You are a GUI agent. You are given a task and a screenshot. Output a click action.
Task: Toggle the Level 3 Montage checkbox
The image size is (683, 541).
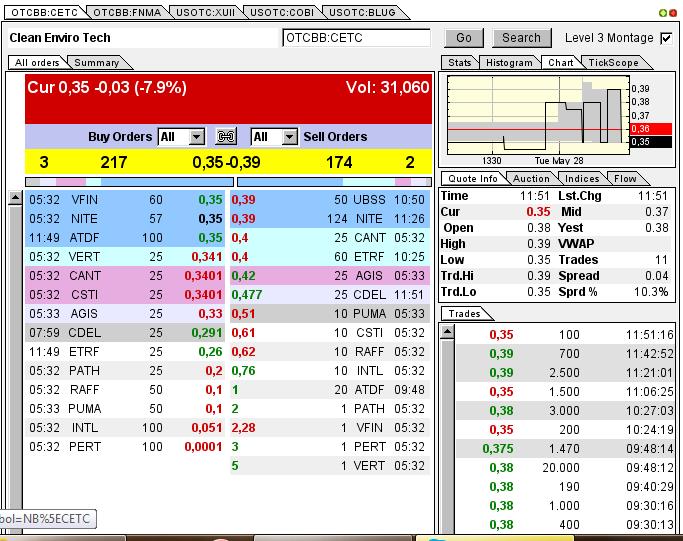click(x=666, y=38)
